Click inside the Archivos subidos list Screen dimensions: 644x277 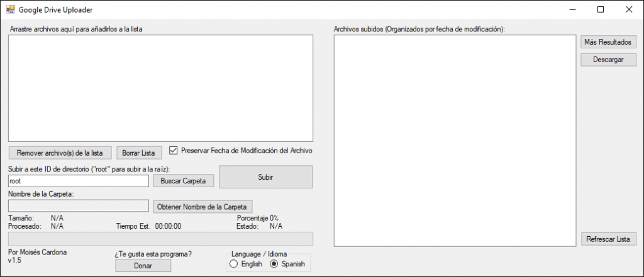(x=455, y=141)
